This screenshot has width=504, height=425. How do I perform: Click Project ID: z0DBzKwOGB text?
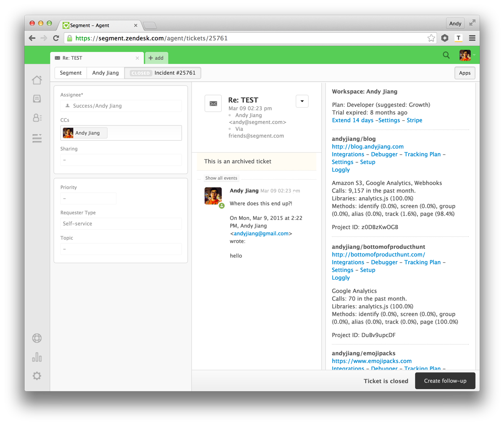365,227
